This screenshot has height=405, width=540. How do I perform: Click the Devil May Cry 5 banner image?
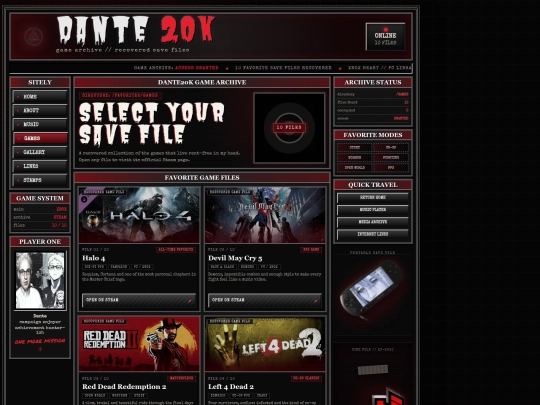coord(265,215)
